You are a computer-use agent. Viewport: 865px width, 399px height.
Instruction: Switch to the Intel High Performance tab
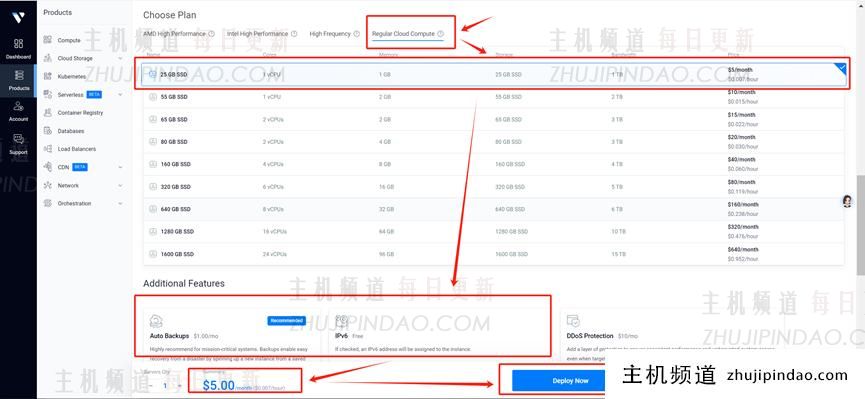click(x=258, y=34)
